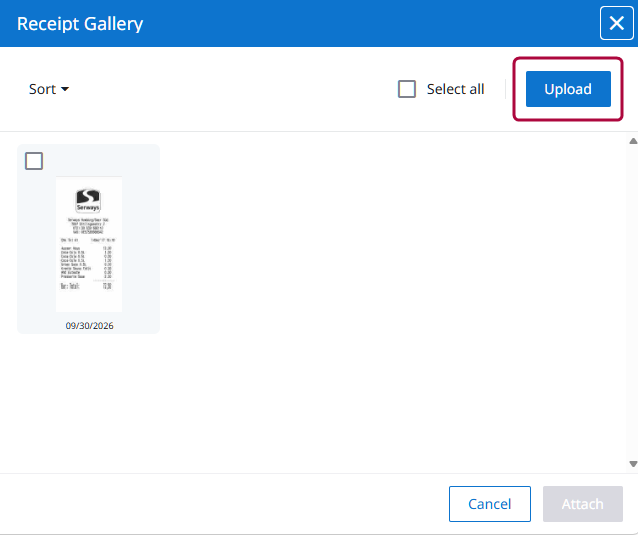Open the Sort dropdown menu

coord(48,89)
